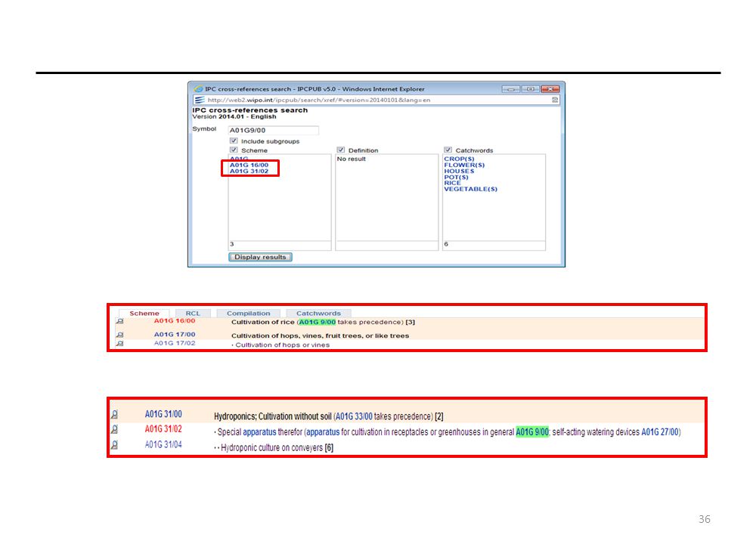Open A01G 31/02 link in Scheme list
Image resolution: width=756 pixels, height=544 pixels.
249,171
